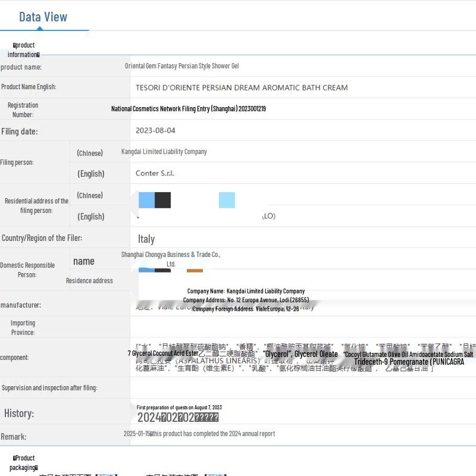Click the 'Remark:' label
Screen dimensions: 476x476
(x=13, y=437)
